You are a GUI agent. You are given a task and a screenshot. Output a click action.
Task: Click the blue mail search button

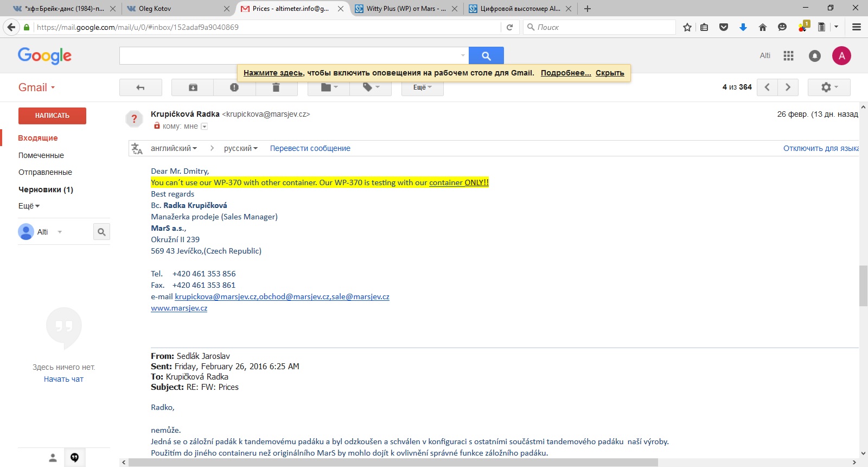click(486, 55)
